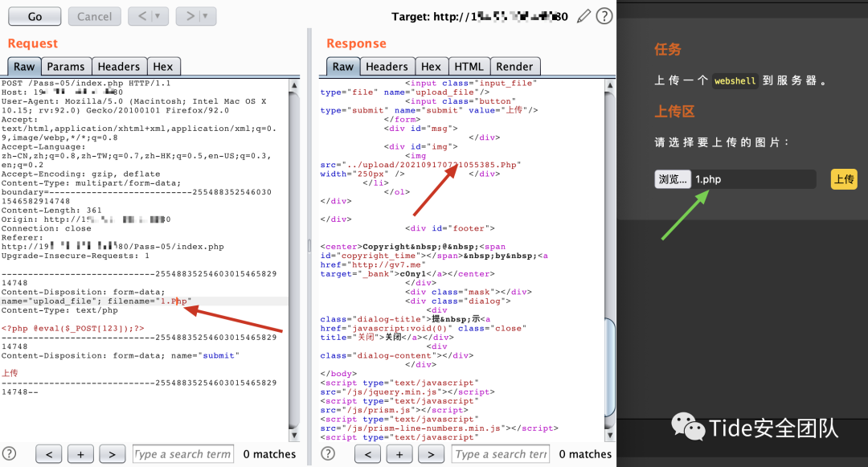Open the Response Render tab

point(515,67)
